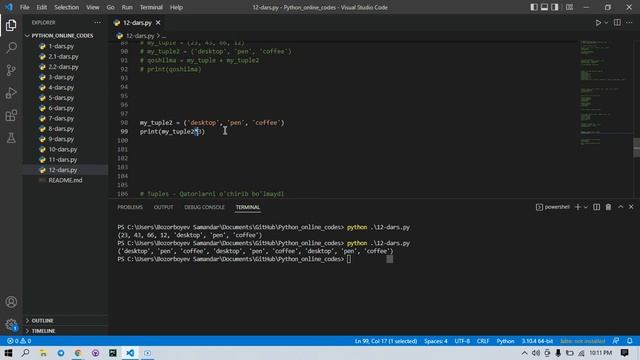Toggle secondary side bar layout icon
Viewport: 640px width, 360px height.
[x=555, y=7]
